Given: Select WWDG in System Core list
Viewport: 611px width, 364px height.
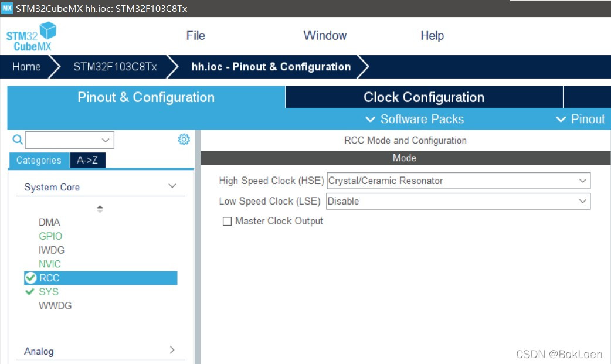Looking at the screenshot, I should pos(55,305).
